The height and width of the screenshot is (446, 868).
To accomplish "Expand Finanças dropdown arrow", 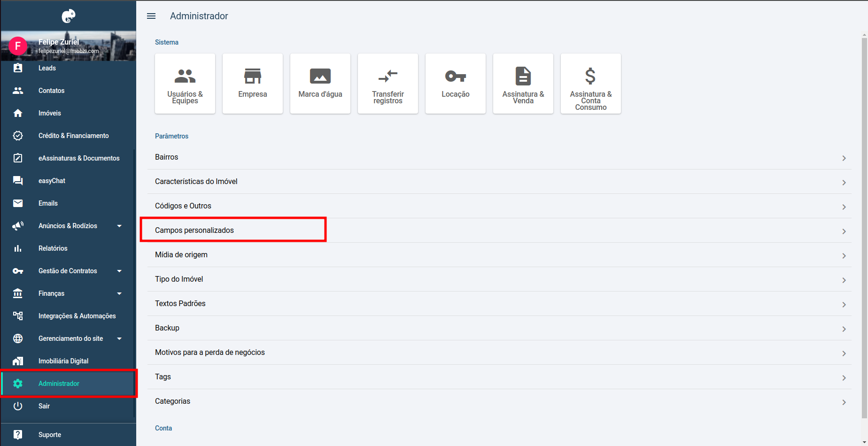I will pyautogui.click(x=119, y=293).
